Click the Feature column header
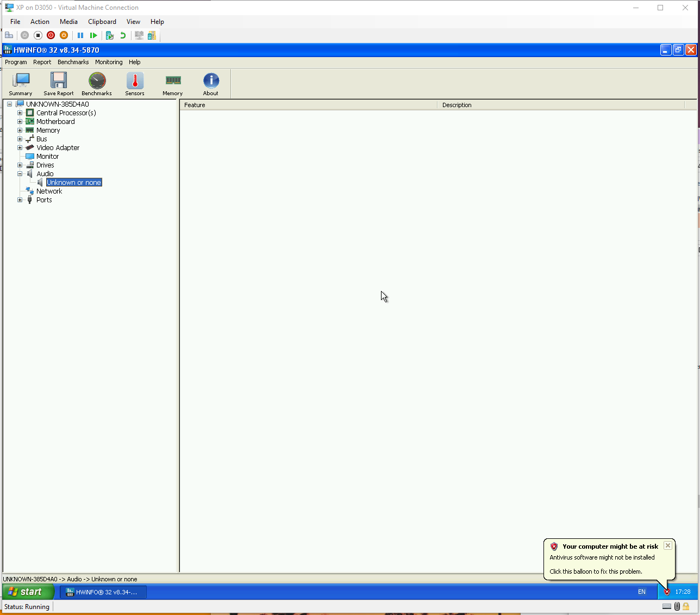Viewport: 700px width, 615px height. 308,105
